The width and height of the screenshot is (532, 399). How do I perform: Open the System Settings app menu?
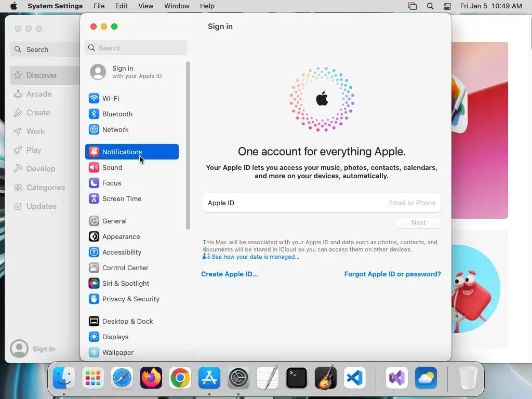click(55, 6)
